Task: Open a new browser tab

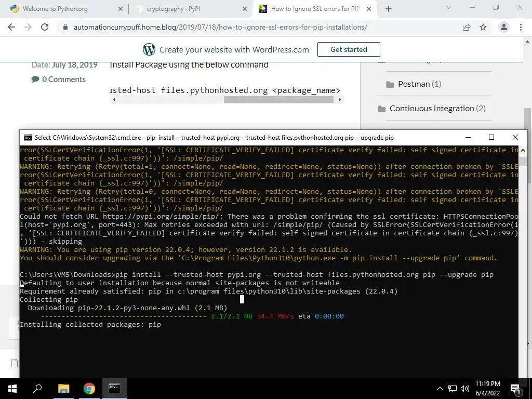Action: [x=389, y=9]
